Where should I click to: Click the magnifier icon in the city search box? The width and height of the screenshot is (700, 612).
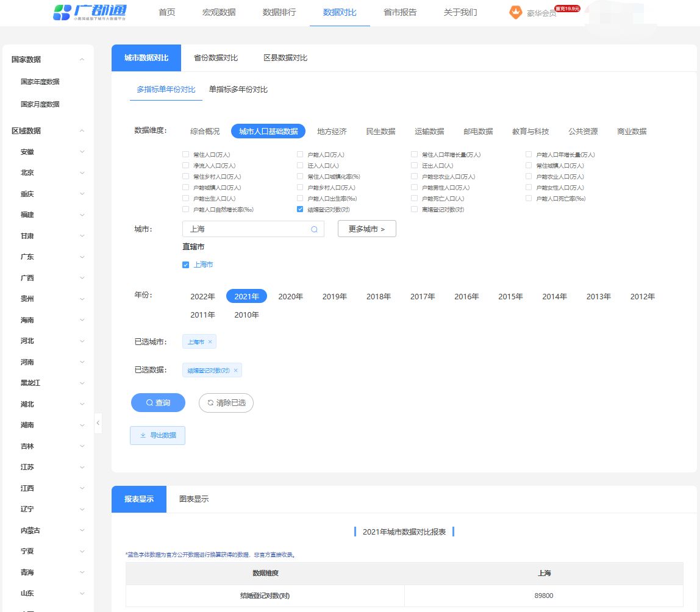click(x=314, y=229)
